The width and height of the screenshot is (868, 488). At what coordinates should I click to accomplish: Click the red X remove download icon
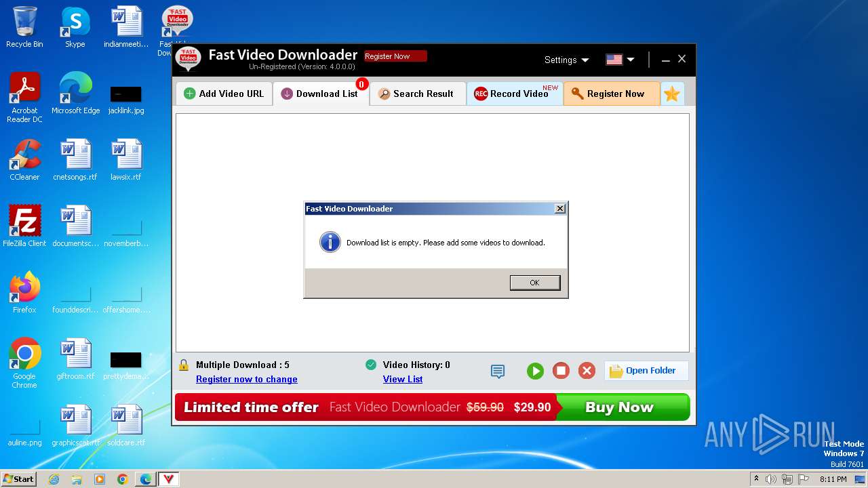587,371
